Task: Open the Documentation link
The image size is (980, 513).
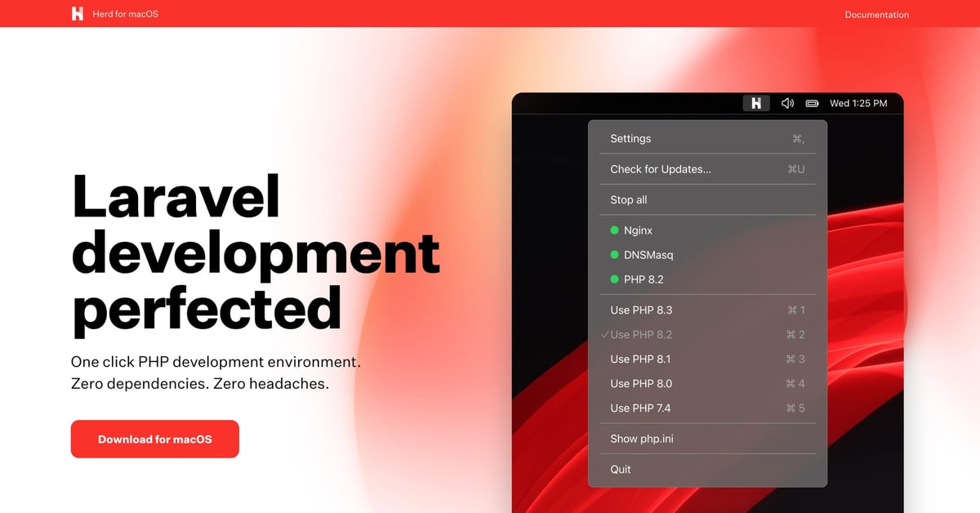Action: point(876,15)
